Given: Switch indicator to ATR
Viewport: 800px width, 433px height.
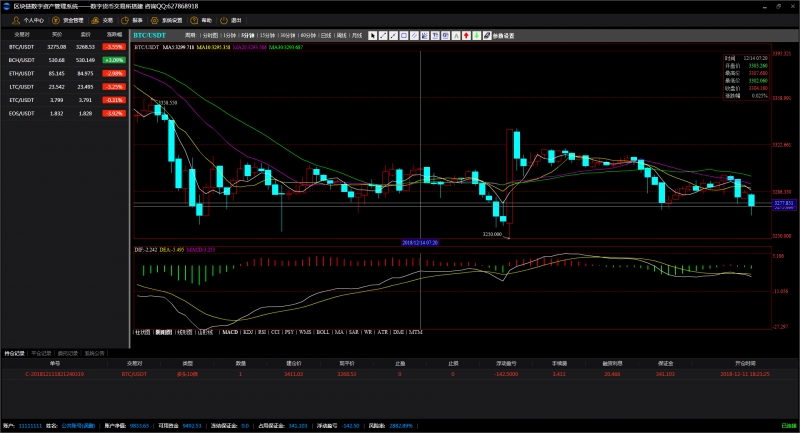Looking at the screenshot, I should click(x=383, y=332).
